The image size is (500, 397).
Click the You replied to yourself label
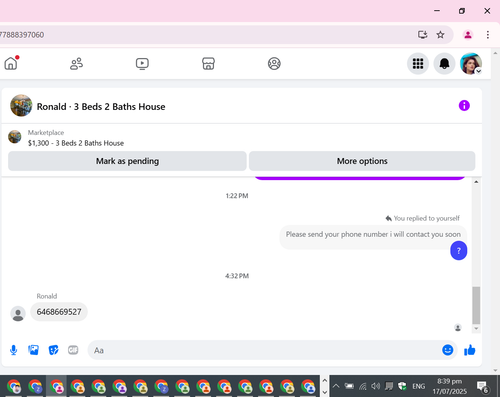click(423, 218)
